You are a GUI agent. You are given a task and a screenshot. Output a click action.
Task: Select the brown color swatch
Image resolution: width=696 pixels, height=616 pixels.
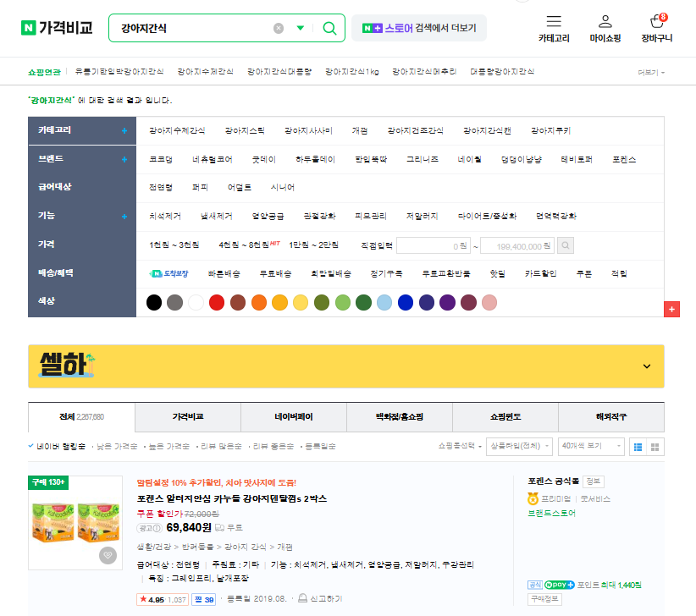[238, 302]
